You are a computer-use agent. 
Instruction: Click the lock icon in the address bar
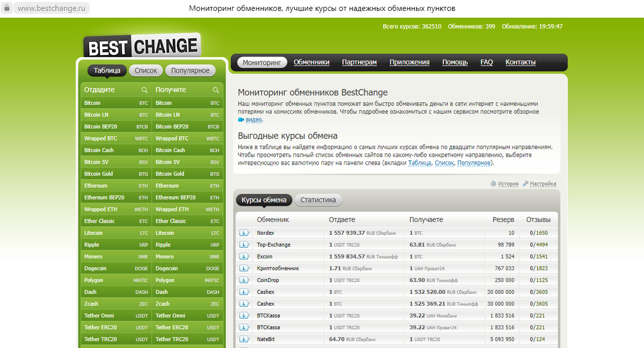click(x=8, y=9)
